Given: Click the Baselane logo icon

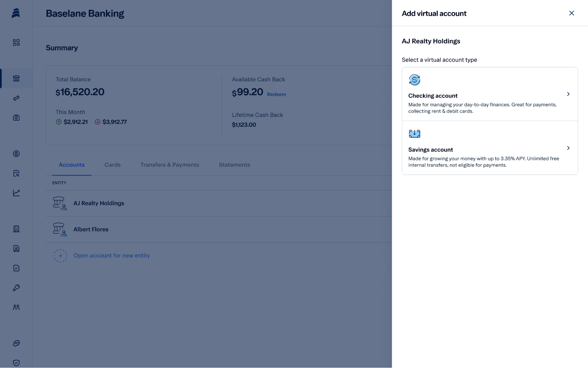Looking at the screenshot, I should [16, 13].
